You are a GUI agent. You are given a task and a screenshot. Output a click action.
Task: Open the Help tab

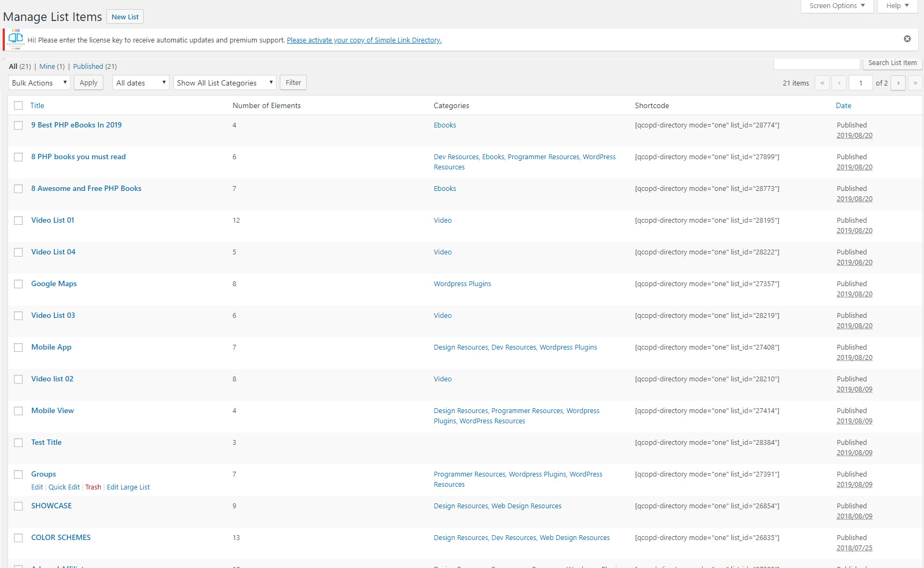point(897,6)
